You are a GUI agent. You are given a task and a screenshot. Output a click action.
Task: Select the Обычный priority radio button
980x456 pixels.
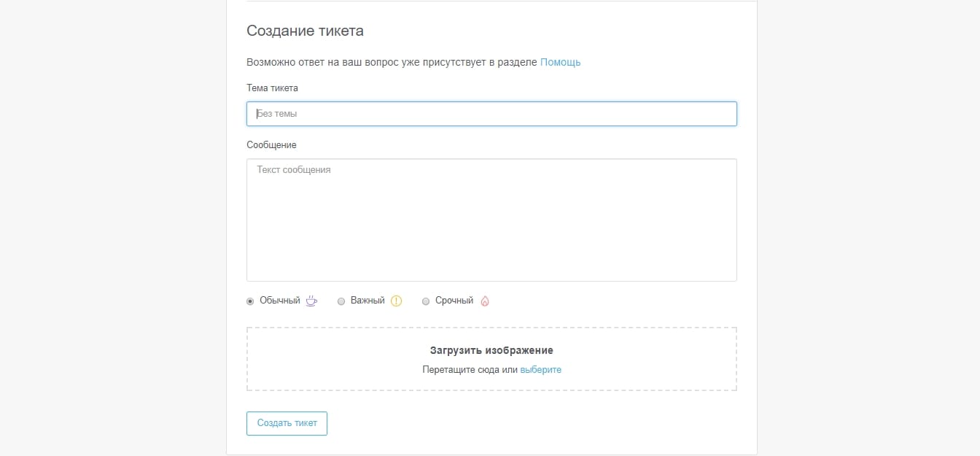(250, 301)
